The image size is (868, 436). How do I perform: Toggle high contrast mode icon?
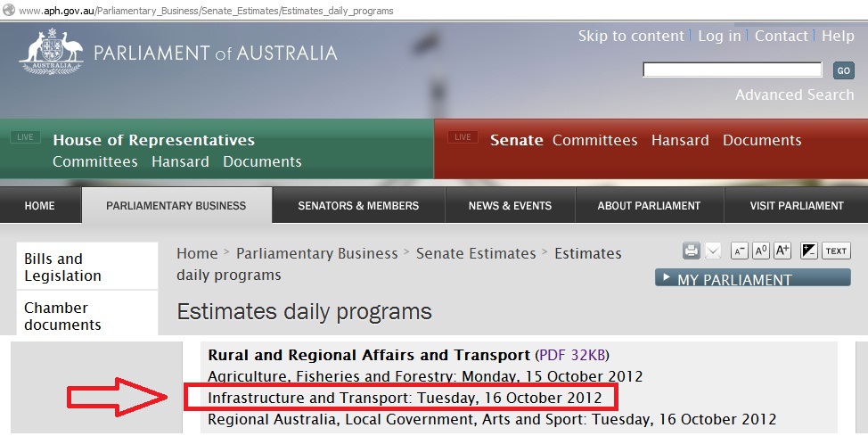click(x=809, y=251)
